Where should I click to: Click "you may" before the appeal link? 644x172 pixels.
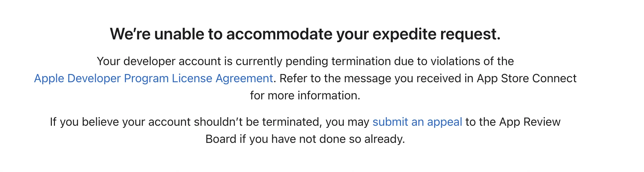point(347,122)
